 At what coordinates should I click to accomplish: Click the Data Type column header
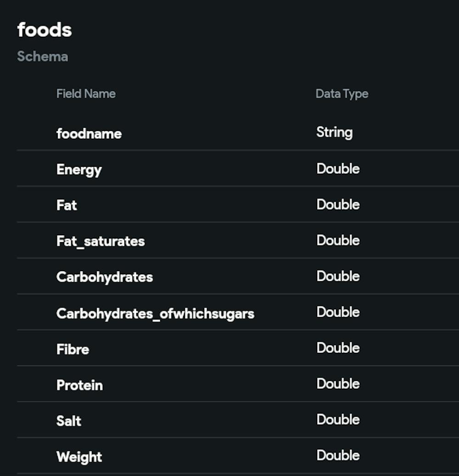[x=342, y=94]
